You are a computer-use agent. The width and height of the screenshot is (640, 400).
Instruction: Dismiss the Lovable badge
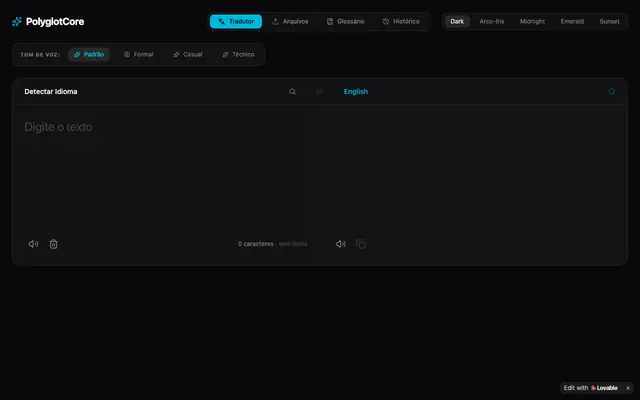[x=628, y=388]
